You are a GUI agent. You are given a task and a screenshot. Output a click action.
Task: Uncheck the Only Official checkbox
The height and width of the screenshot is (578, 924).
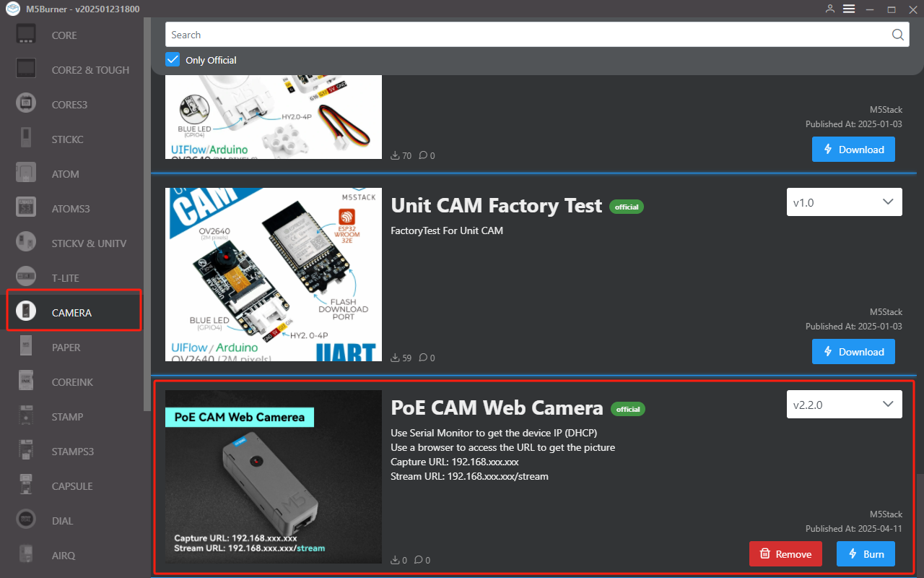tap(173, 59)
